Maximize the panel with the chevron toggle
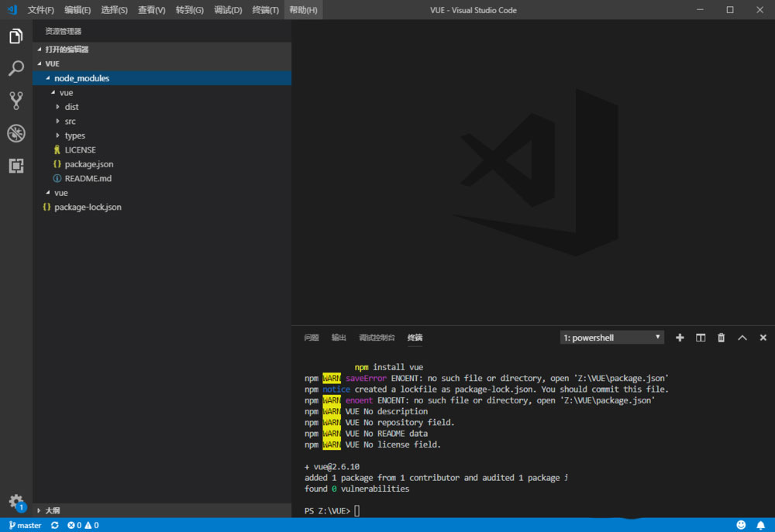 click(x=742, y=337)
